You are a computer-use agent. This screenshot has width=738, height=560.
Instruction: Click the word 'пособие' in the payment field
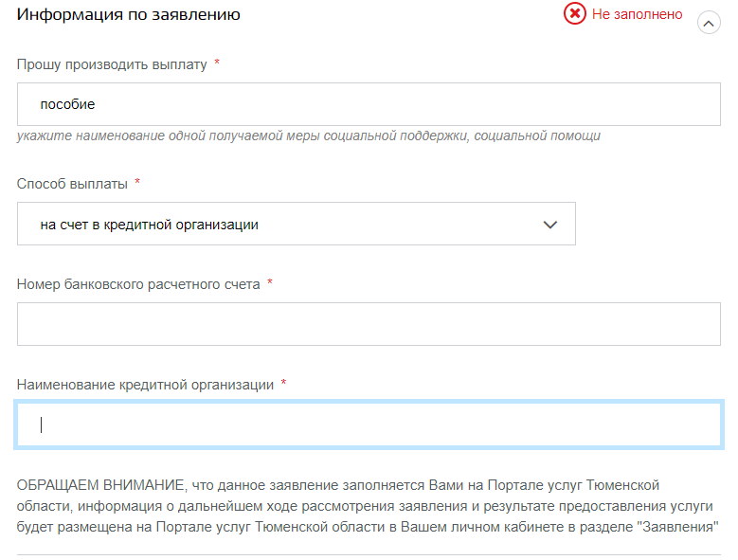tap(67, 104)
